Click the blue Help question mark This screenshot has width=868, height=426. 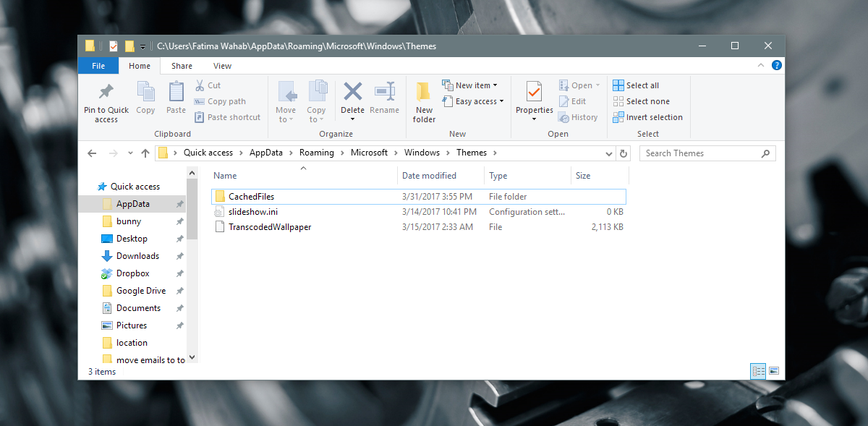(x=776, y=65)
